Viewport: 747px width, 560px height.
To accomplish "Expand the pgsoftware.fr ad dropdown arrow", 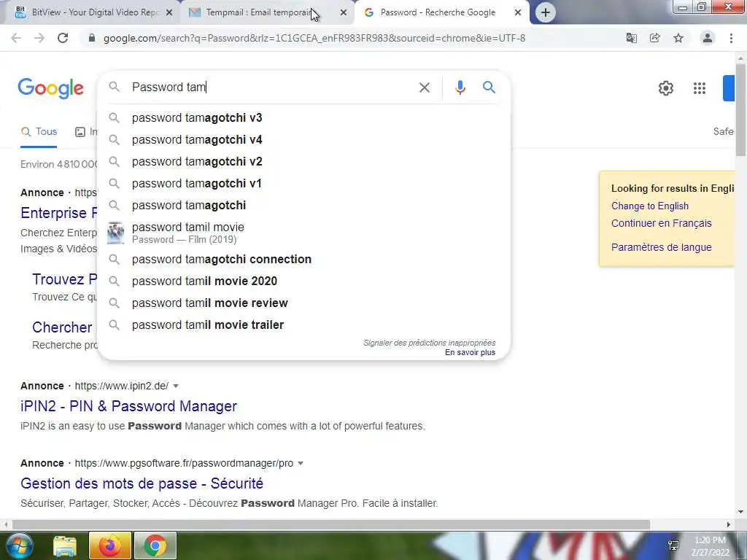I will pyautogui.click(x=301, y=463).
